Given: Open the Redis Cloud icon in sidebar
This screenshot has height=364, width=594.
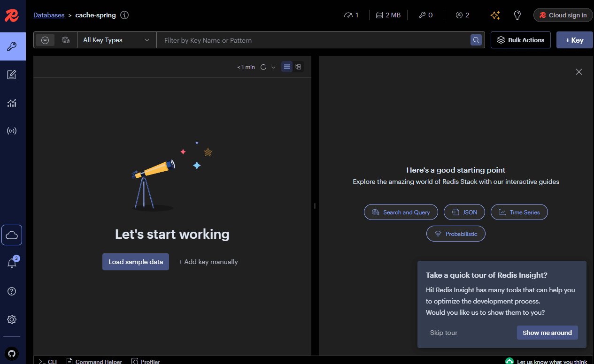Looking at the screenshot, I should coord(12,235).
